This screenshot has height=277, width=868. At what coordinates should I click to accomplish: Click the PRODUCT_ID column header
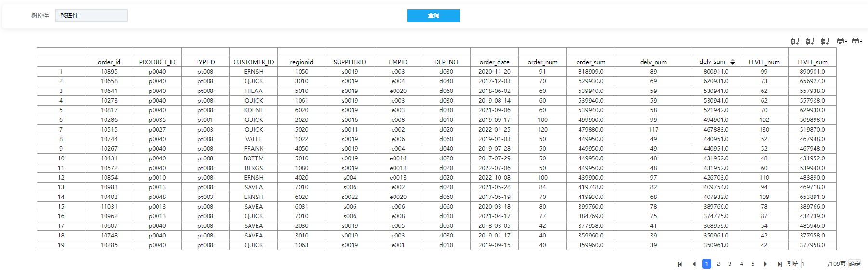coord(157,62)
